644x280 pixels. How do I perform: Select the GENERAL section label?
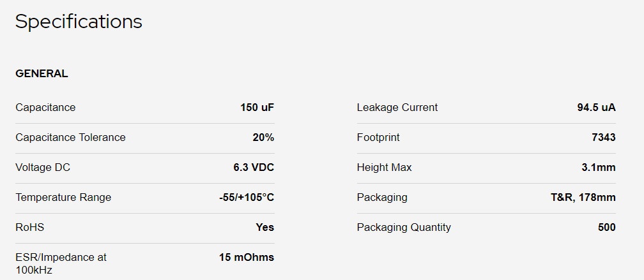tap(42, 74)
